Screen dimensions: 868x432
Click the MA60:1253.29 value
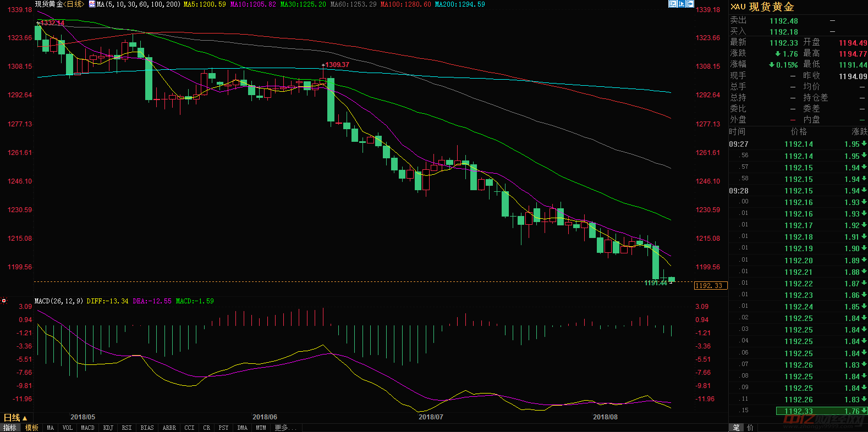pos(354,4)
